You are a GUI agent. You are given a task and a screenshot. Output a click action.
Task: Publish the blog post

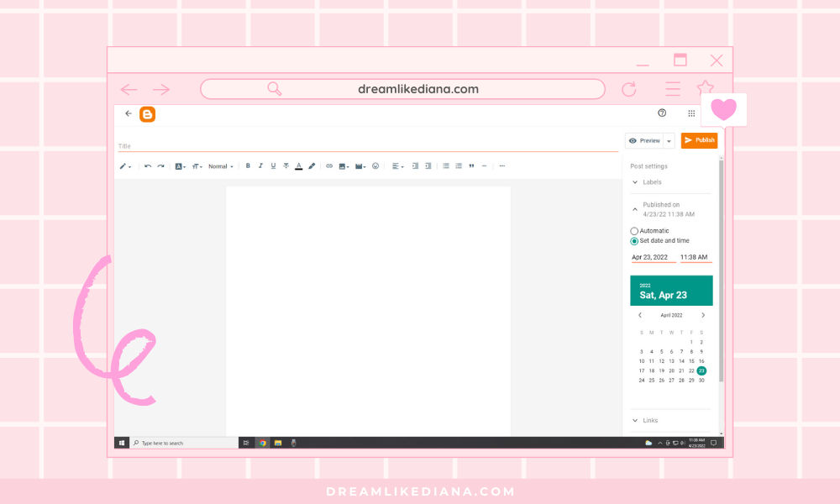[x=700, y=140]
